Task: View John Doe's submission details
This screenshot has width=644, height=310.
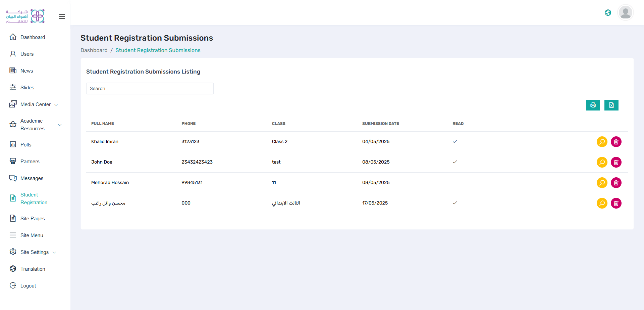Action: coord(602,162)
